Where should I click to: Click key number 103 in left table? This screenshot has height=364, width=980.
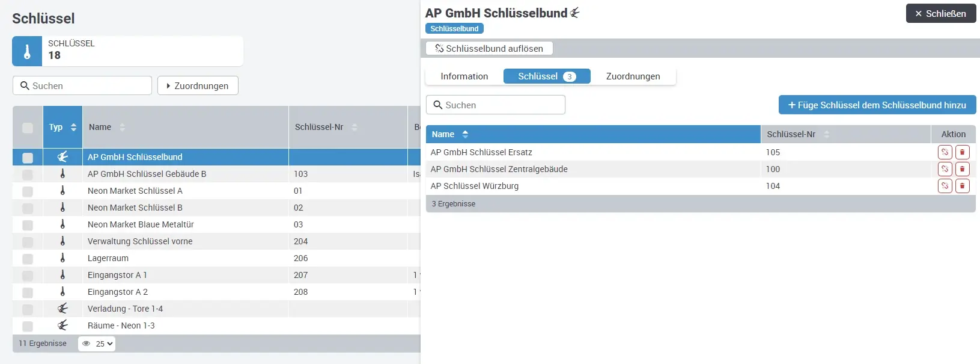300,174
